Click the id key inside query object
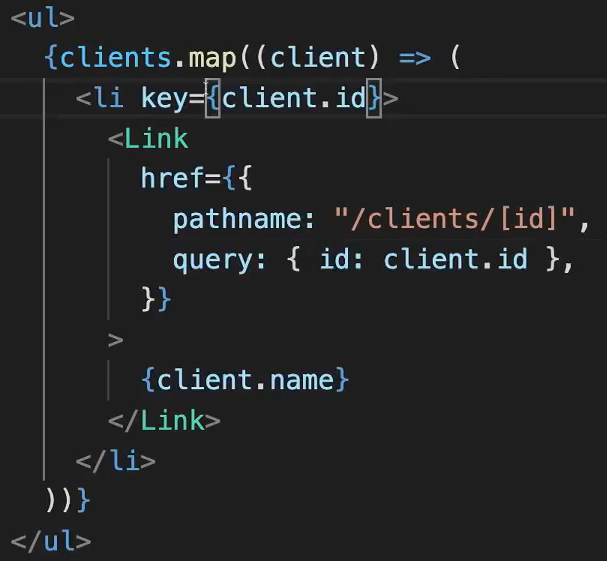This screenshot has width=607, height=561. pyautogui.click(x=332, y=259)
